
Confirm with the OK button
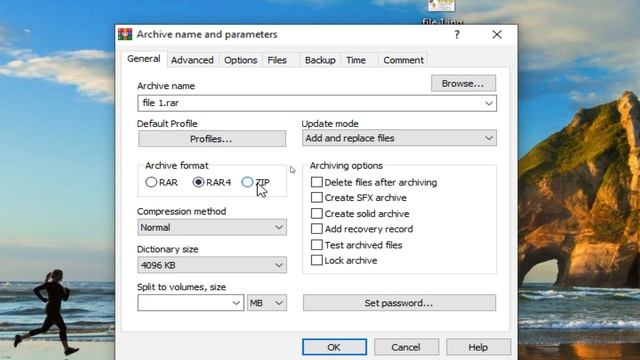point(334,347)
